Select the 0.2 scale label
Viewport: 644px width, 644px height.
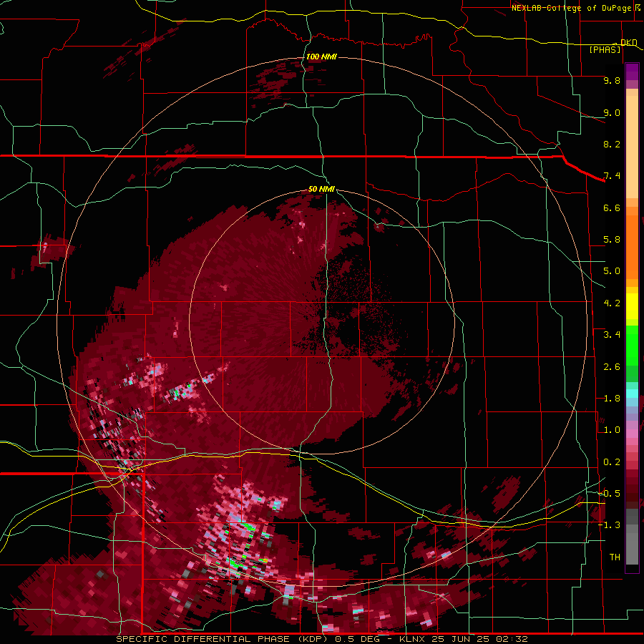[x=612, y=462]
